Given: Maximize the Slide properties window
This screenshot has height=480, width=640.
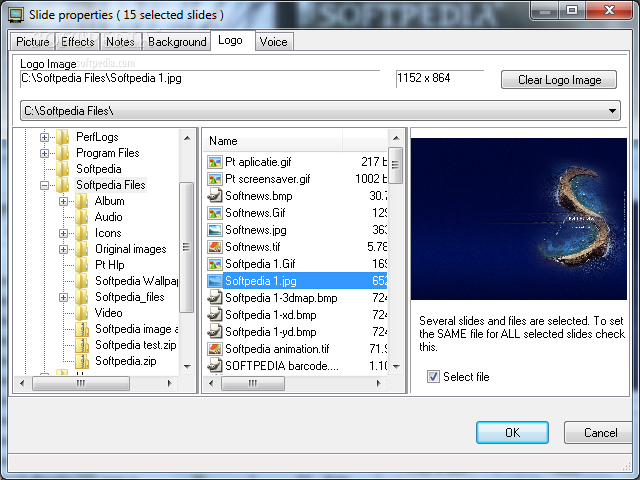Looking at the screenshot, I should click(572, 10).
